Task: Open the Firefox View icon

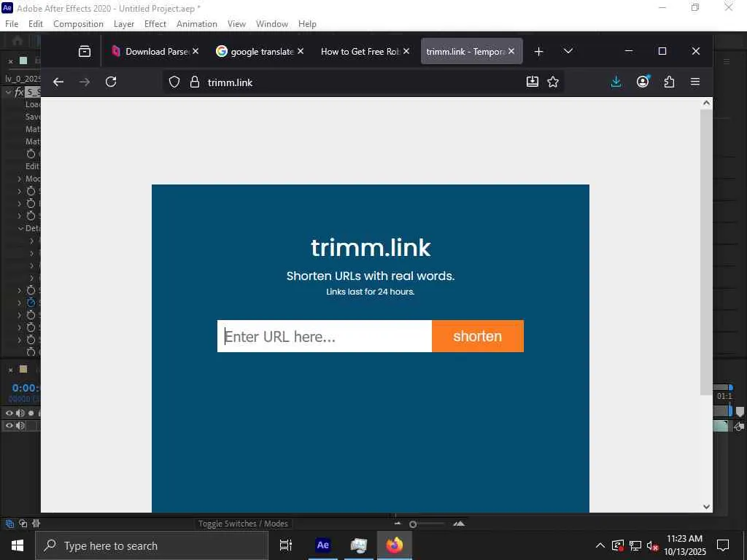Action: click(x=85, y=52)
